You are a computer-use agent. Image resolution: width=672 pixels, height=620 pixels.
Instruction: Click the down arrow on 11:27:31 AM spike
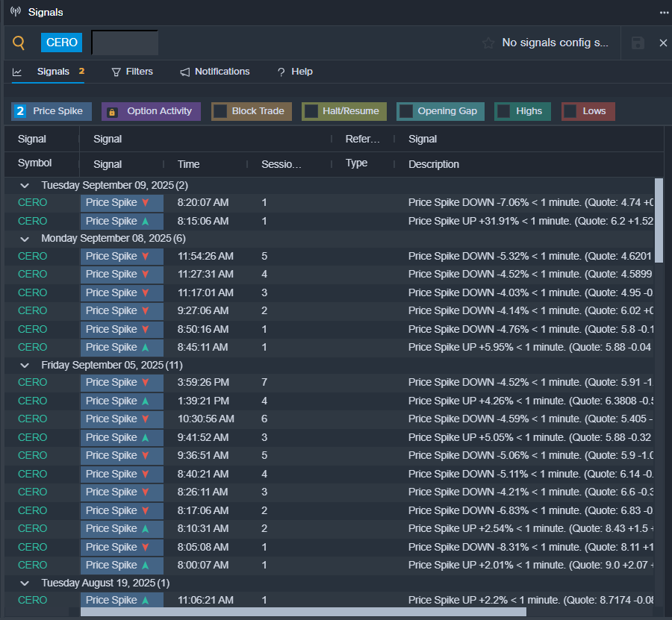tap(146, 274)
